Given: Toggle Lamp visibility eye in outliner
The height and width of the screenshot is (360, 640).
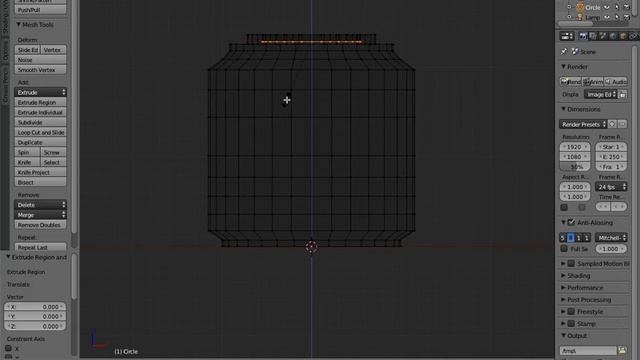Looking at the screenshot, I should [x=607, y=18].
